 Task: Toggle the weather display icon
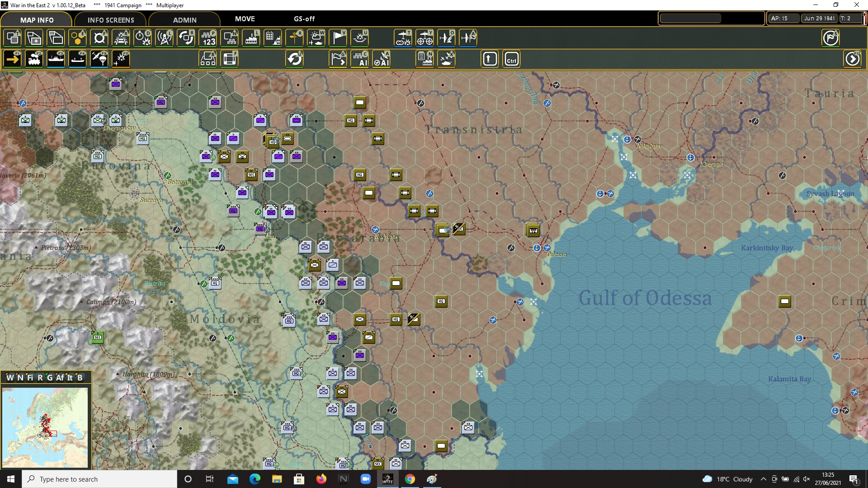316,38
